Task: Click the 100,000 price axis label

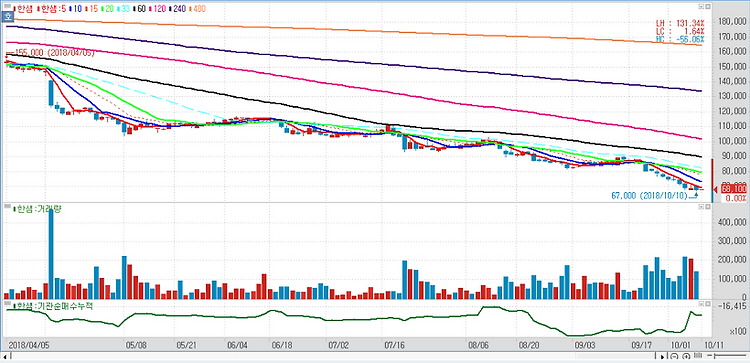Action: (733, 141)
